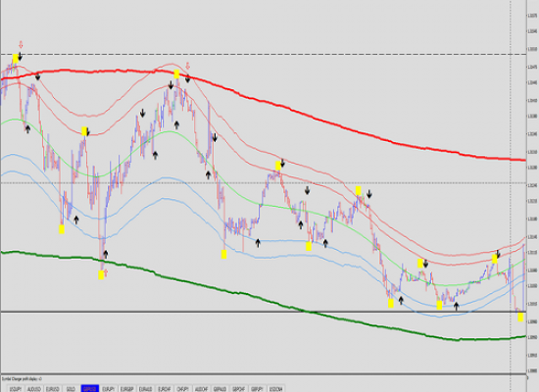Switch to the USDCAD symbol button

pos(275,389)
